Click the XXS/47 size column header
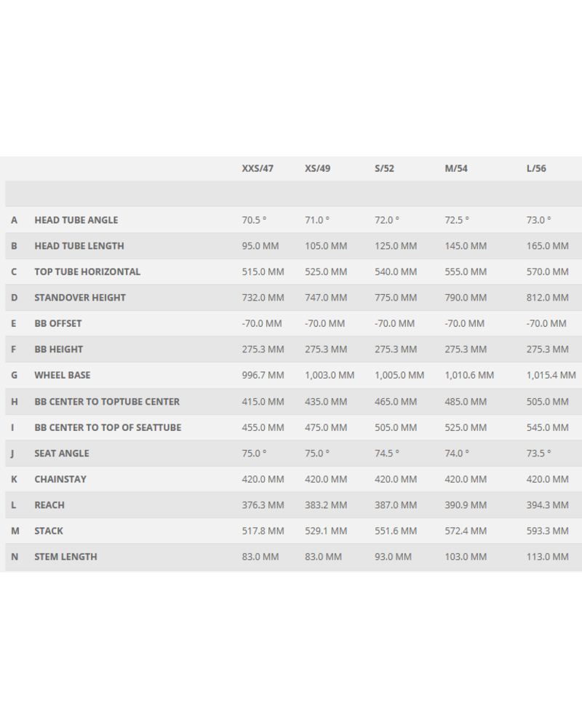The width and height of the screenshot is (582, 728). point(258,168)
